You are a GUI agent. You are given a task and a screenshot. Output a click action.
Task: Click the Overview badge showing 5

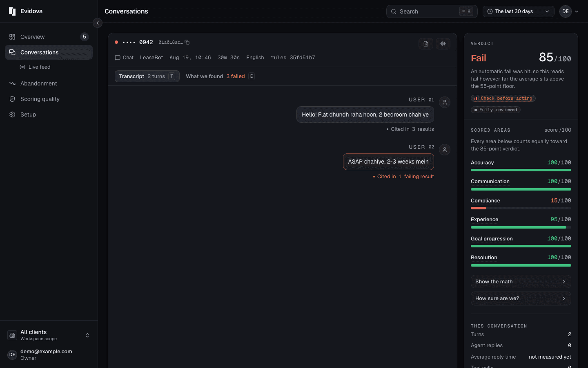85,37
